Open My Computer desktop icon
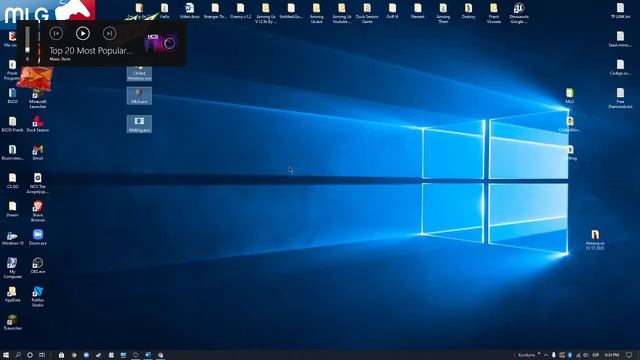640x360 pixels. (12, 268)
